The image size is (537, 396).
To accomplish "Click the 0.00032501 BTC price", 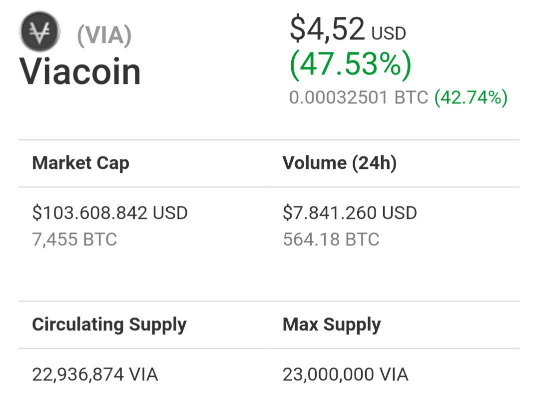I will pos(359,97).
